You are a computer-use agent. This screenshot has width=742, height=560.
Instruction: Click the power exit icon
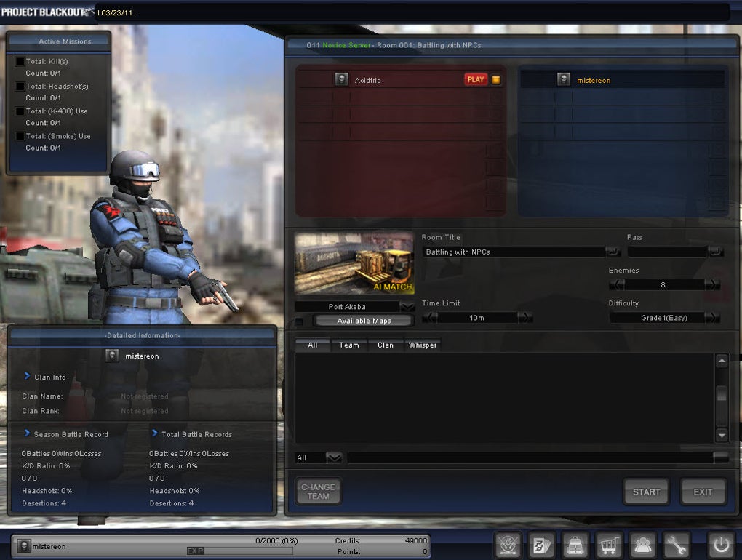tap(721, 545)
